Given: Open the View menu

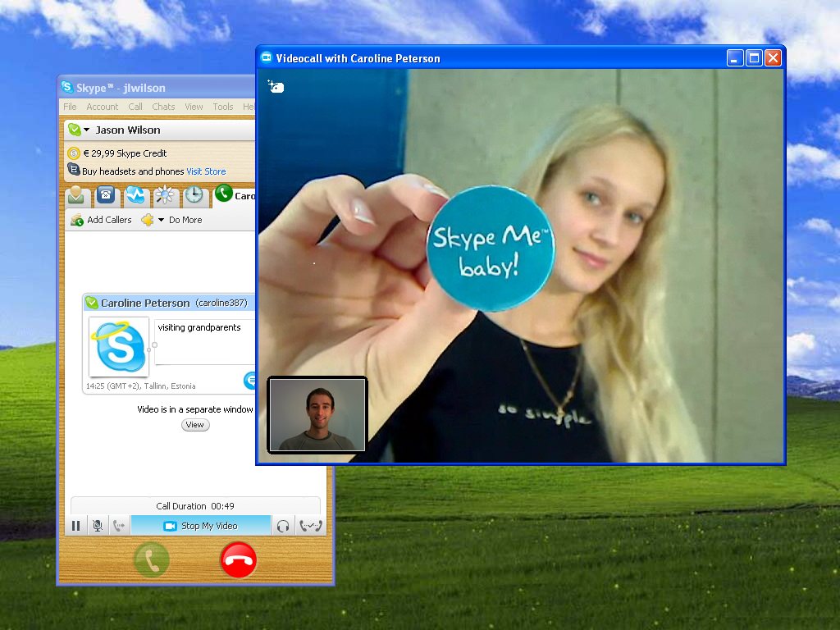Looking at the screenshot, I should [x=194, y=107].
